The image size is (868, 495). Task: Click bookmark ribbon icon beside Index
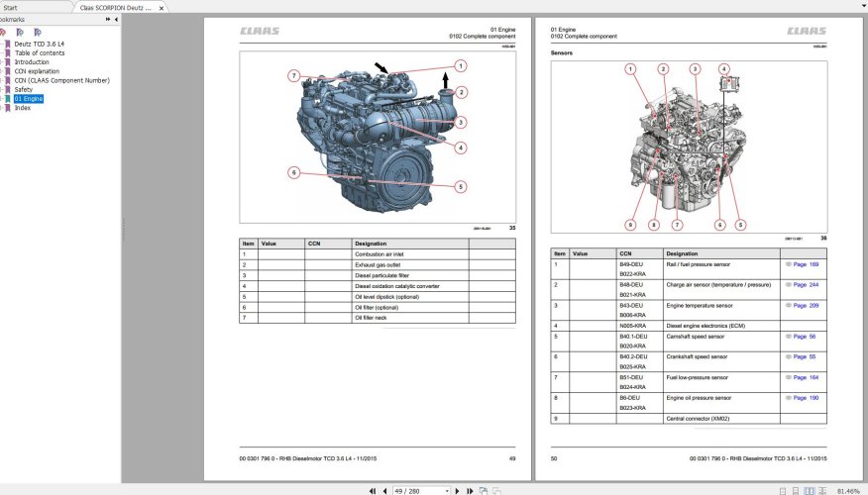(8, 108)
